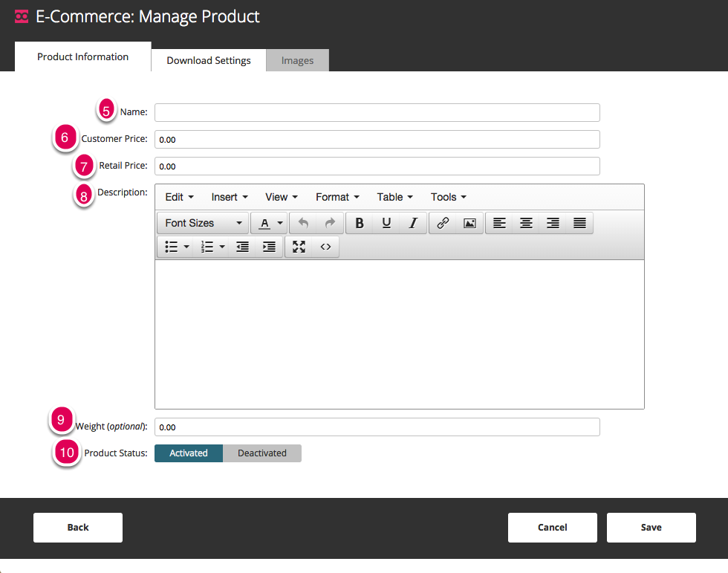Open the Format menu in the editor
Screen dimensions: 728x573
click(x=337, y=197)
